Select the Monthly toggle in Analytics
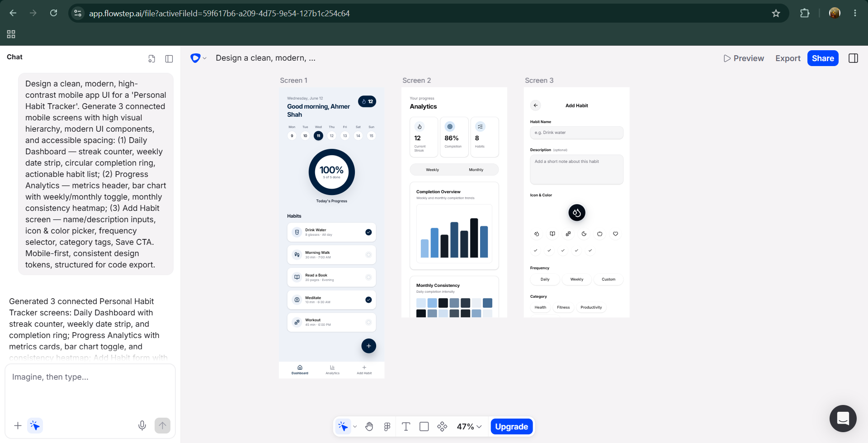The image size is (868, 443). [x=476, y=170]
